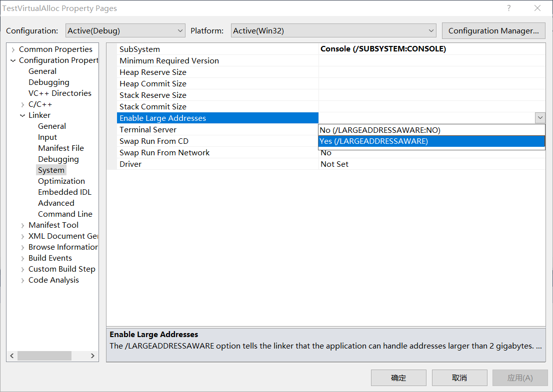Click the help question mark icon
This screenshot has width=553, height=392.
pos(508,8)
